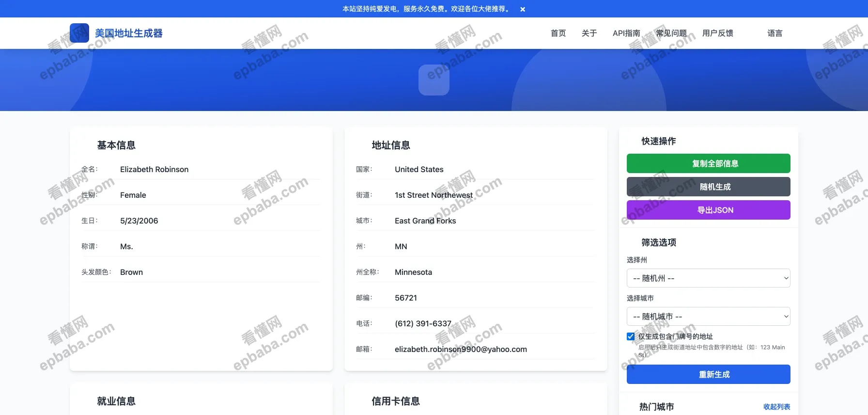The image size is (868, 415).
Task: Click the rounded placeholder icon in the hero banner
Action: point(434,80)
